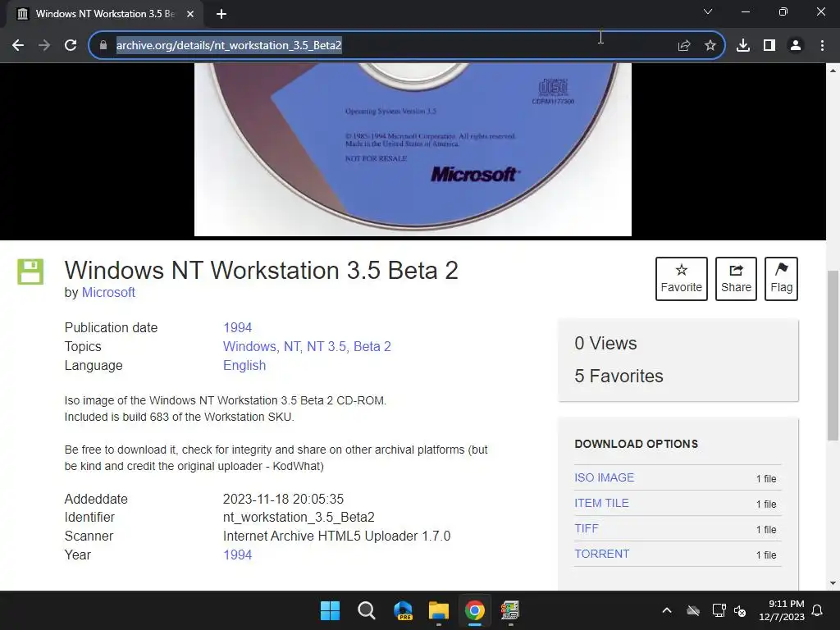This screenshot has width=840, height=630.
Task: Open English language link
Action: [244, 365]
